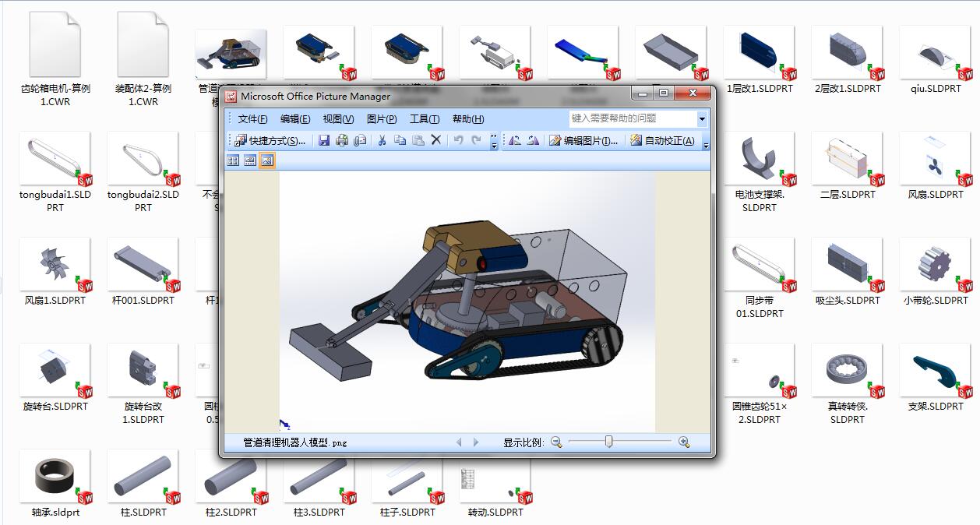Click the 显示比例 zoom slider handle

click(609, 442)
